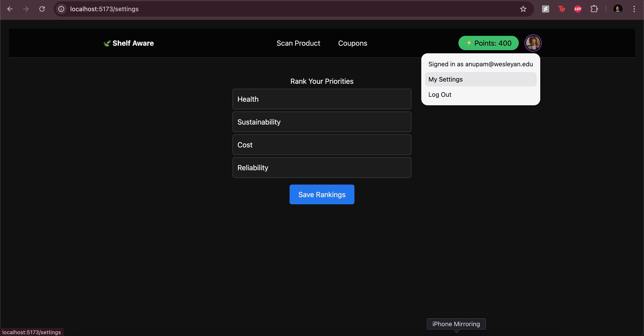Bookmark this page with the star icon
The image size is (644, 336).
[523, 9]
